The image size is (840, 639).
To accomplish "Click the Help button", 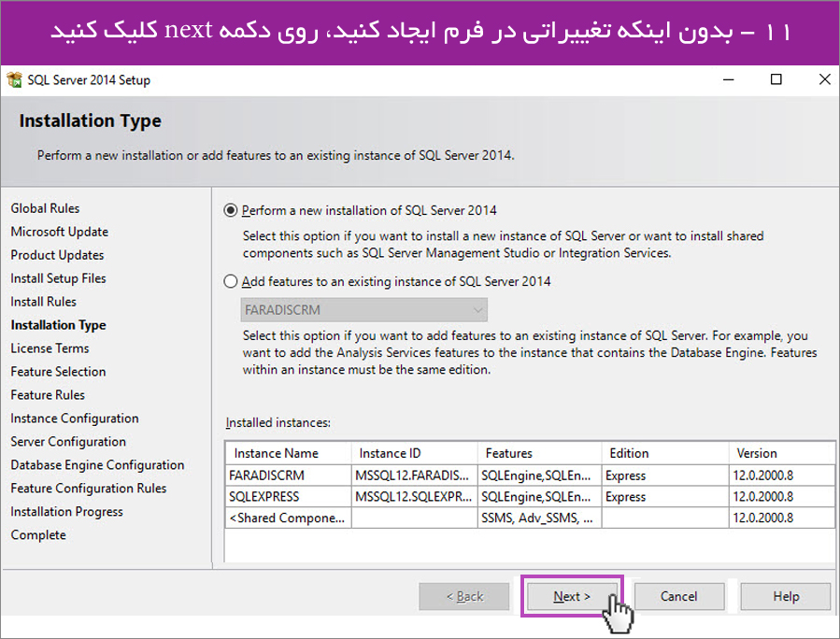I will [786, 597].
